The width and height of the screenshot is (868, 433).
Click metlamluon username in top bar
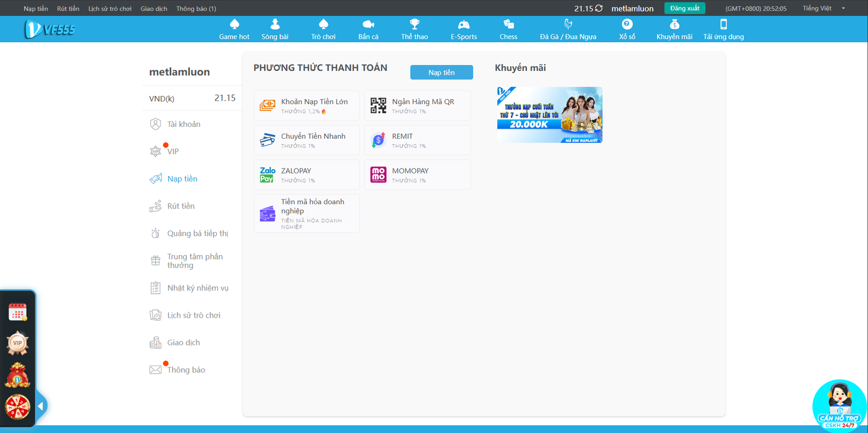[633, 9]
